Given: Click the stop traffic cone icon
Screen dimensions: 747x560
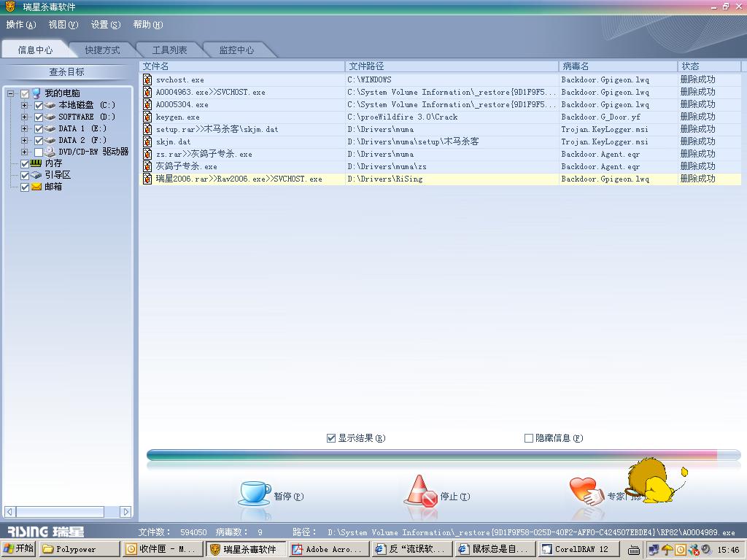Looking at the screenshot, I should coord(420,492).
